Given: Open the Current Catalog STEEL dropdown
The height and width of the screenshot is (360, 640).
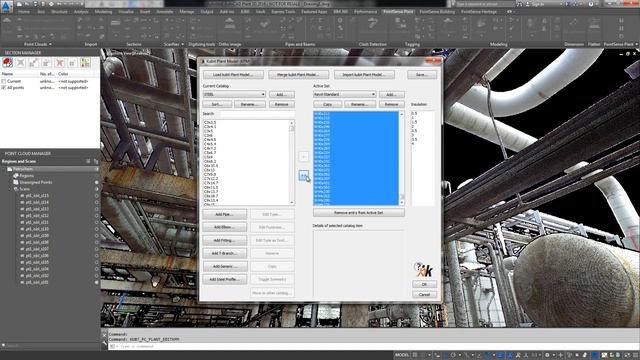Looking at the screenshot, I should click(234, 94).
